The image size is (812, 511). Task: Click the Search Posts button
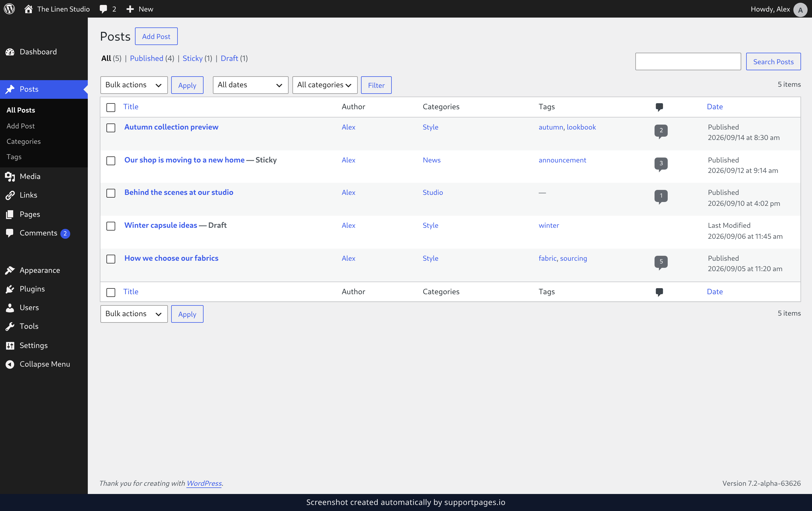tap(773, 61)
